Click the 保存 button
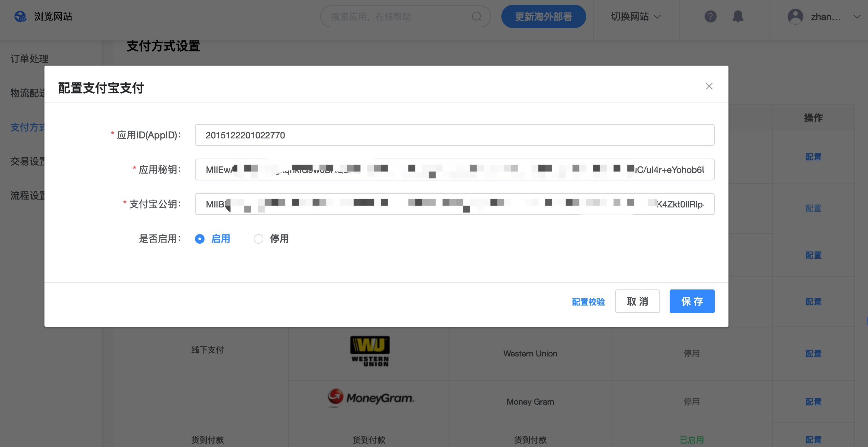Viewport: 868px width, 447px height. [692, 301]
